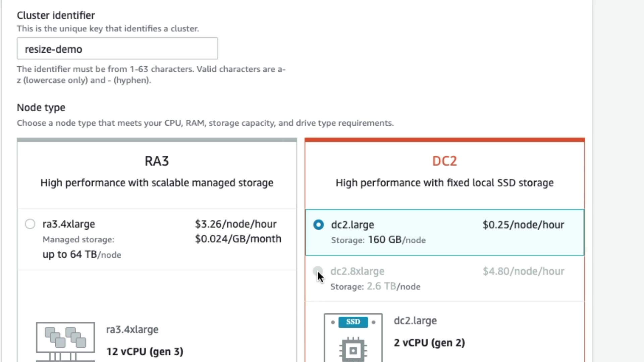
Task: Click the $0.25/node/hour price text
Action: pos(523,225)
